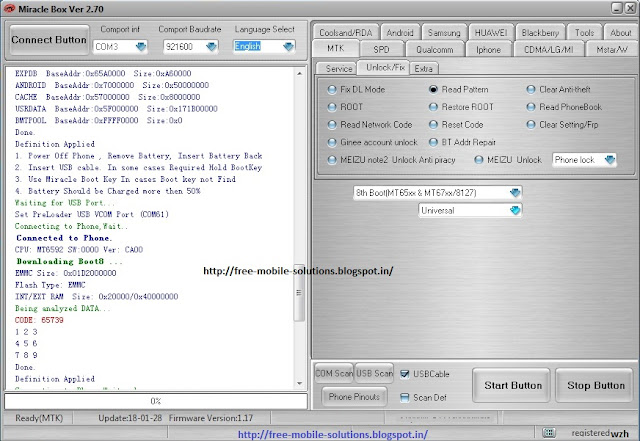Select the Unlock/Fix sub-tab
640x441 pixels.
click(x=385, y=67)
